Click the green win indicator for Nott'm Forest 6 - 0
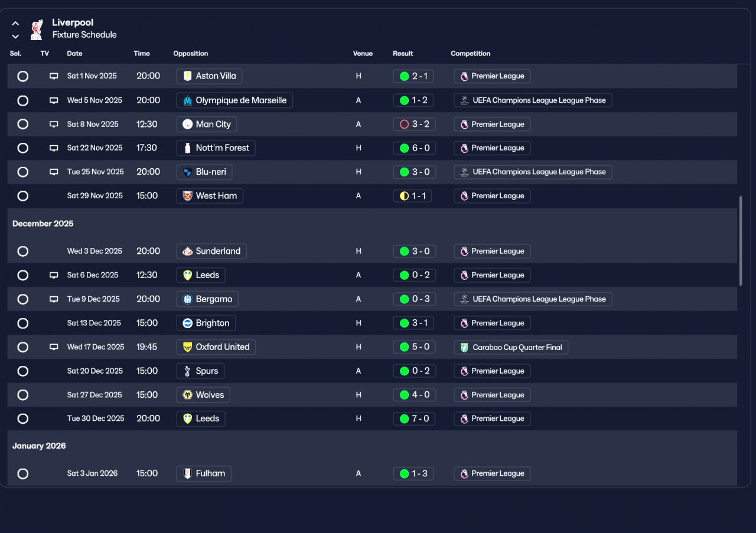The width and height of the screenshot is (756, 533). point(404,148)
